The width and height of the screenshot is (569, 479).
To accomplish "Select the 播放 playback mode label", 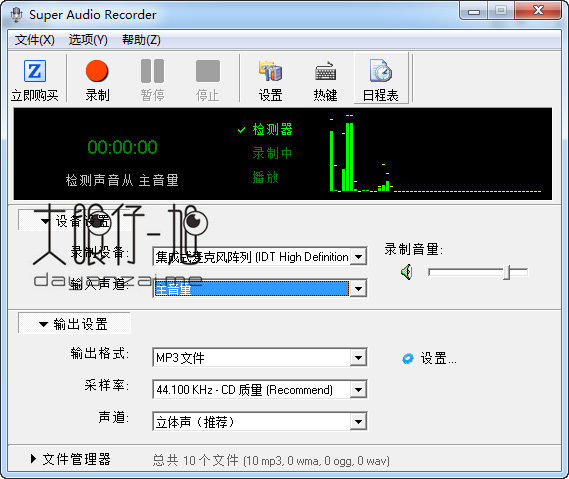I will tap(265, 177).
